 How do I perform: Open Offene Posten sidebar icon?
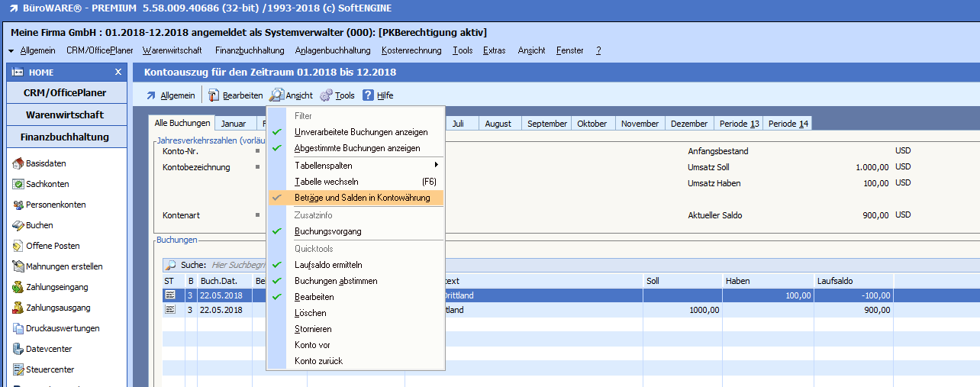tap(19, 246)
